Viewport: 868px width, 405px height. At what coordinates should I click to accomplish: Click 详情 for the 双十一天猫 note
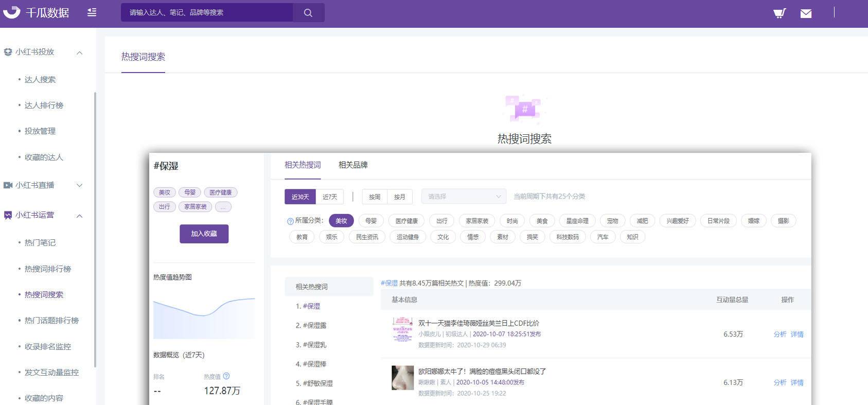tap(797, 334)
